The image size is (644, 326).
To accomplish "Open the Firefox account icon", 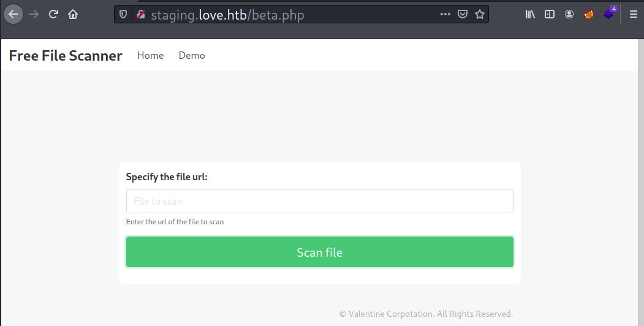I will click(569, 14).
